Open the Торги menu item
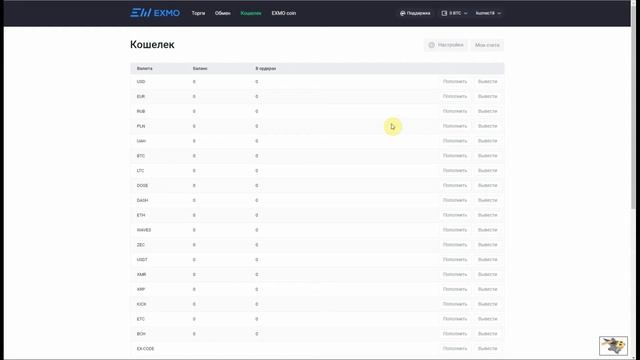640x360 pixels. (198, 13)
